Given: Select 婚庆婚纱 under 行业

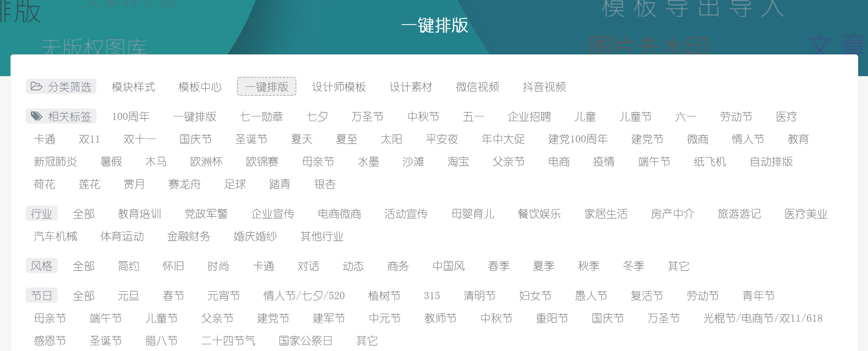Looking at the screenshot, I should click(255, 236).
